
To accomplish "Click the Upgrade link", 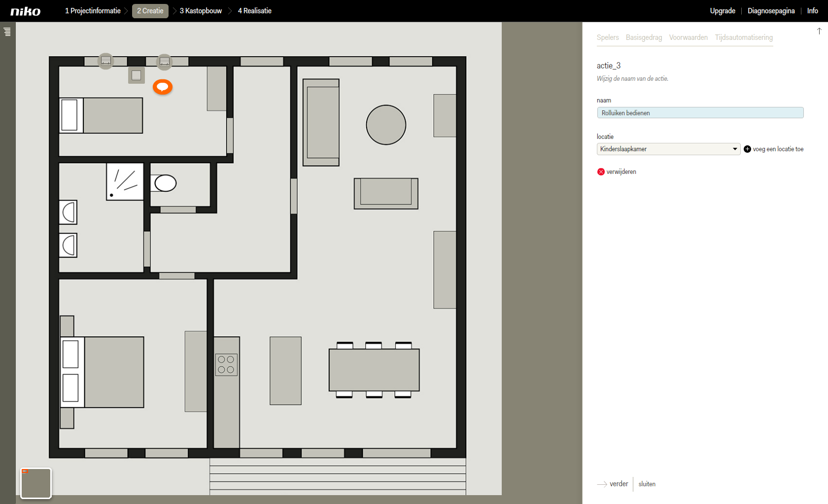I will [x=723, y=11].
